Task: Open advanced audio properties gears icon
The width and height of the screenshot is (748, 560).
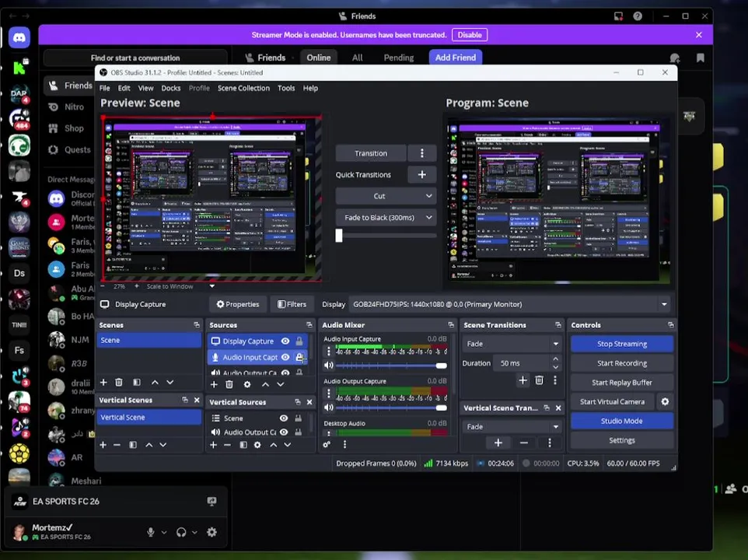Action: [327, 444]
